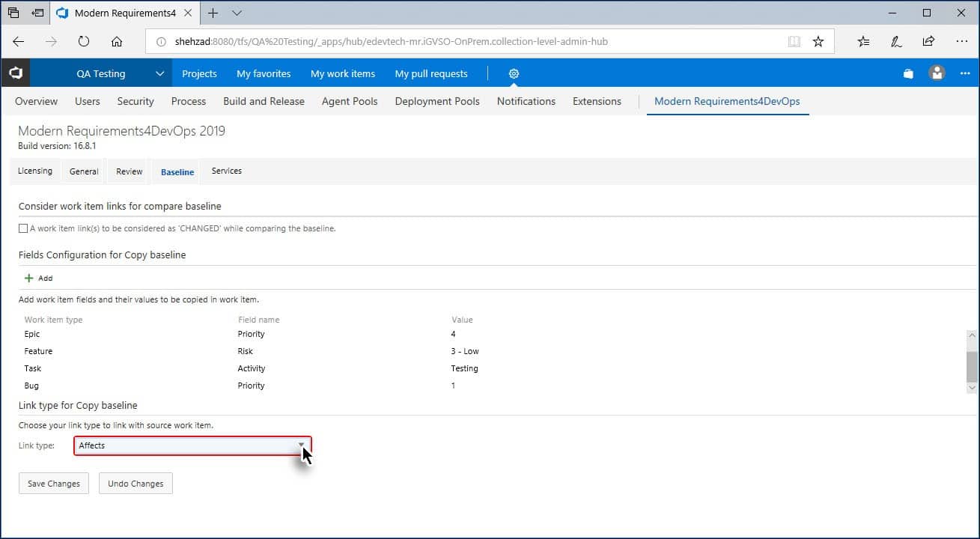
Task: Open the tab preview chevron
Action: point(237,13)
